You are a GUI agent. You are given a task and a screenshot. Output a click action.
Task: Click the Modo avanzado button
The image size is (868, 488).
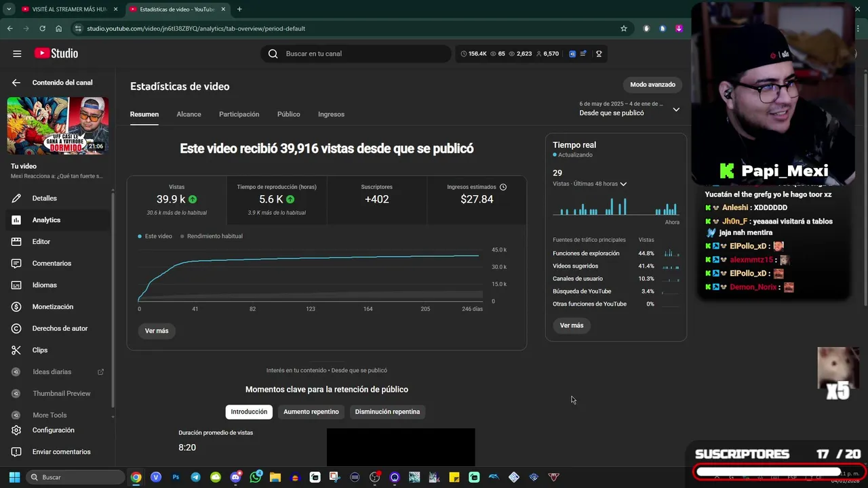(x=652, y=85)
